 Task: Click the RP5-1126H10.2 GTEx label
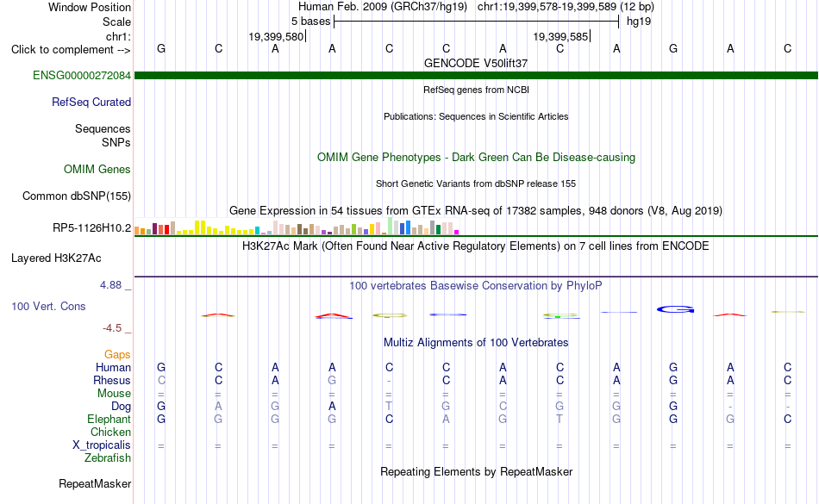[91, 227]
